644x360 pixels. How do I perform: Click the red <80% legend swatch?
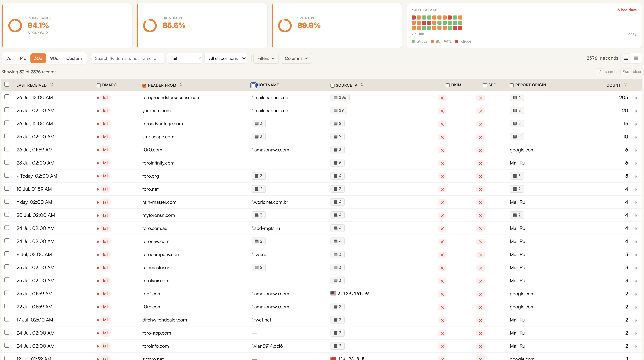[x=456, y=41]
